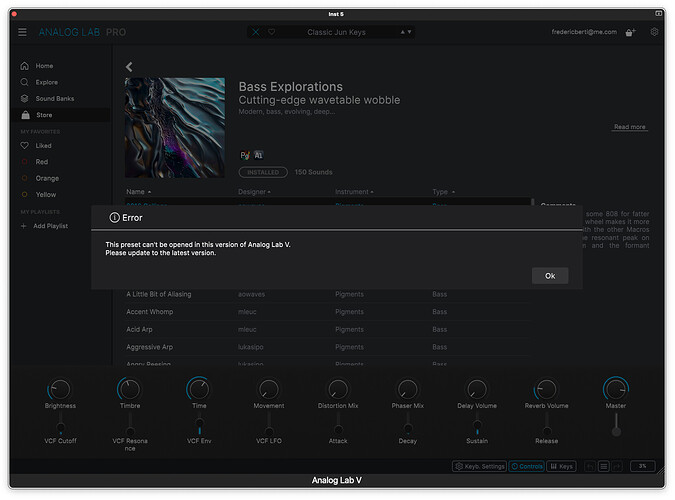Viewport: 675px width, 500px height.
Task: Sort the list by Instrument column
Action: [354, 192]
